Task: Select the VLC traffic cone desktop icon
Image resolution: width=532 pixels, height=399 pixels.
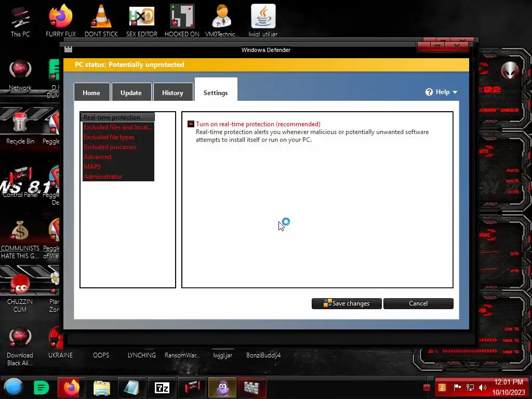Action: pyautogui.click(x=101, y=16)
